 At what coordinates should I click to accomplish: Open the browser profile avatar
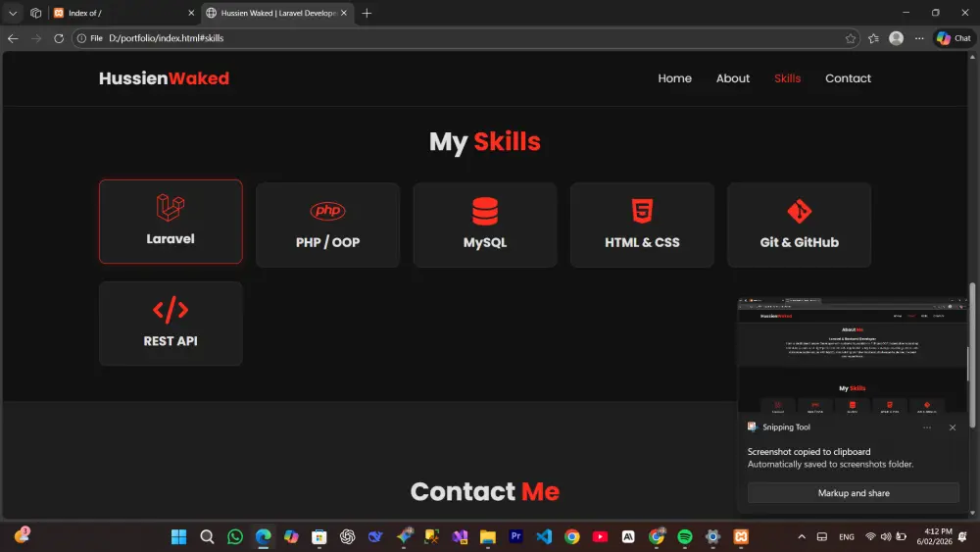pos(897,38)
